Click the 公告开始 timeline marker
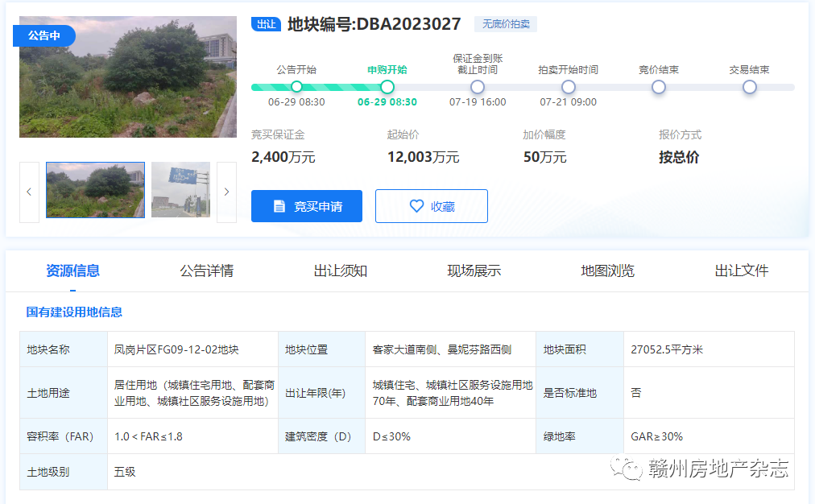 pyautogui.click(x=296, y=87)
